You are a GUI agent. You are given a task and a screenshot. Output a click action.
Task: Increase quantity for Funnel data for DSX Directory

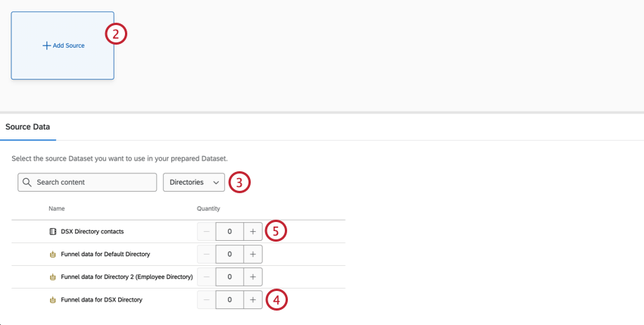click(253, 300)
